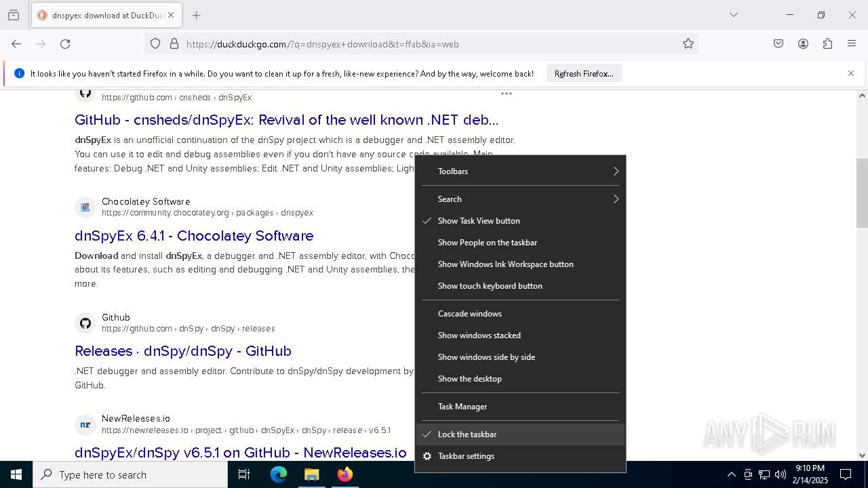Enable Show Windows Ink Workspace button

click(520, 264)
